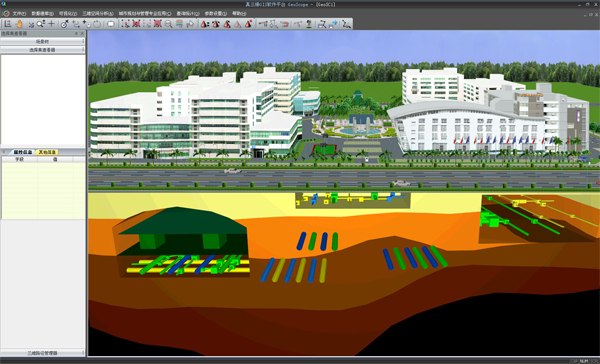Click the small diagonal arrow tool
This screenshot has height=364, width=600.
click(31, 24)
